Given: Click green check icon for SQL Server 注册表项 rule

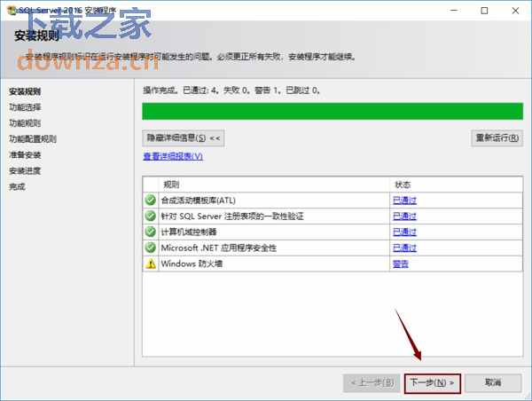Looking at the screenshot, I should pos(151,216).
